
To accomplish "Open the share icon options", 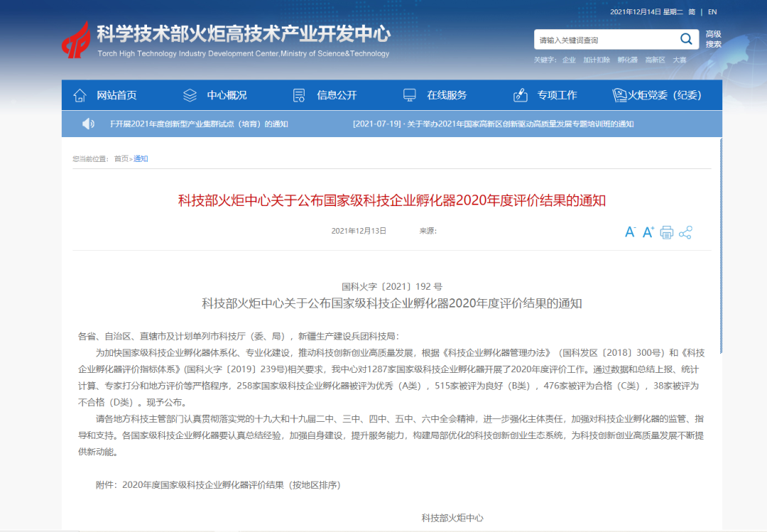I will (x=685, y=232).
